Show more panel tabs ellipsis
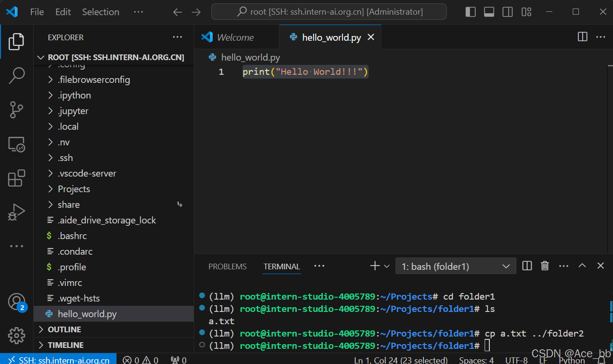Image resolution: width=613 pixels, height=364 pixels. click(319, 266)
